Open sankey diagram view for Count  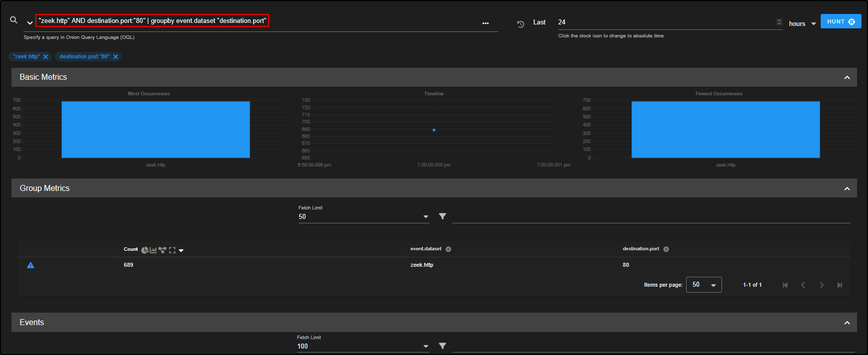162,250
